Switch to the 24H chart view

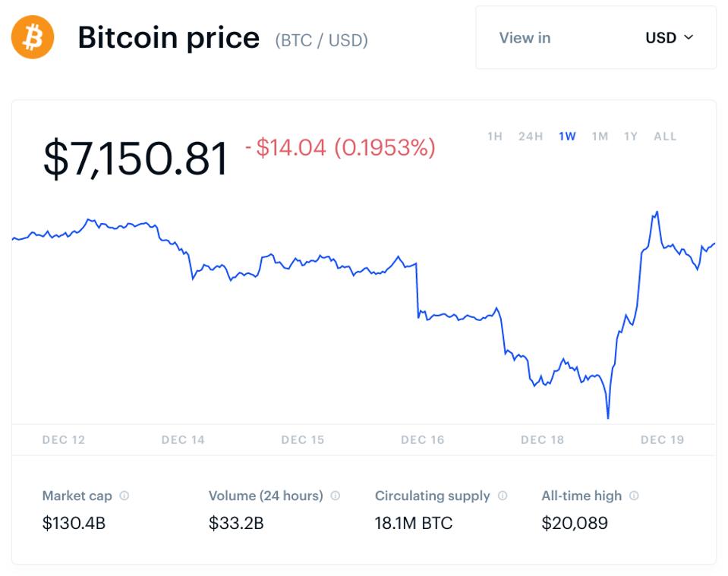530,136
